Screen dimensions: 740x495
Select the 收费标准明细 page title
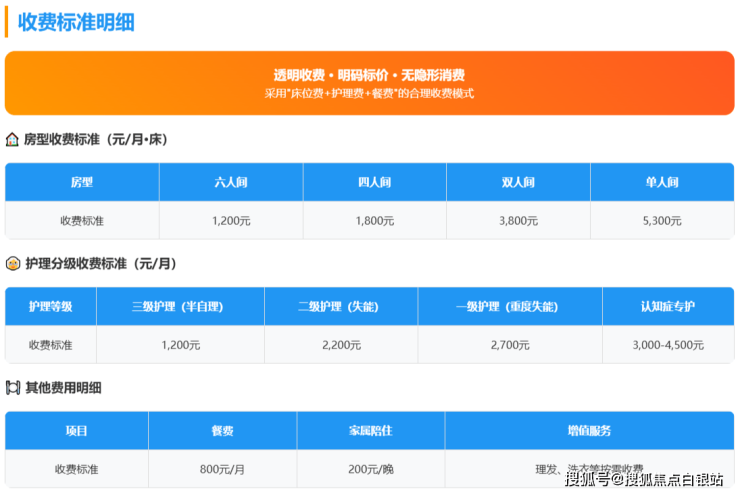(76, 22)
